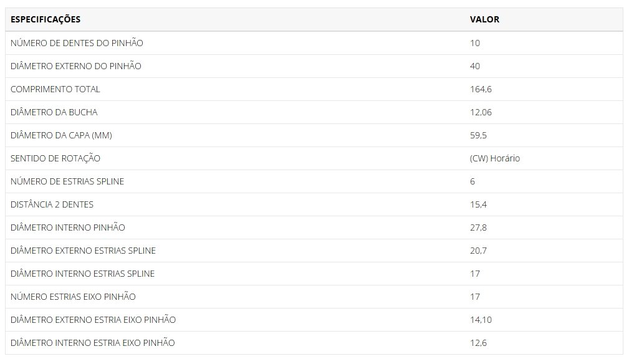Viewport: 634px width, 364px height.
Task: Click the VALOR column header
Action: pos(484,19)
